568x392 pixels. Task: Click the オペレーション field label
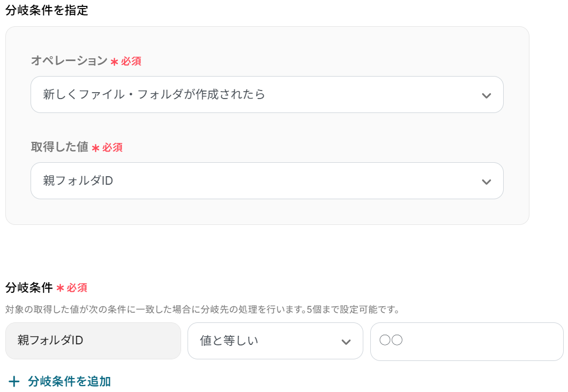coord(69,61)
